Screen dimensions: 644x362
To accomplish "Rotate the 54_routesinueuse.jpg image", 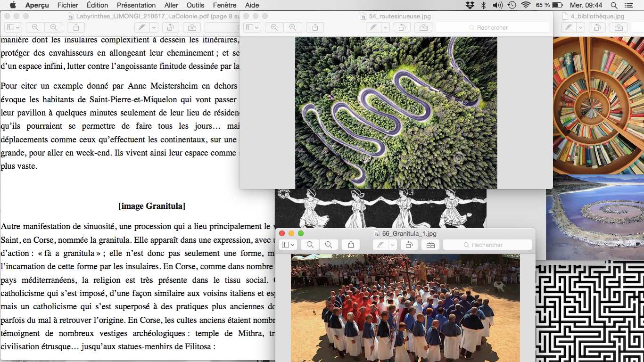I will tap(402, 27).
